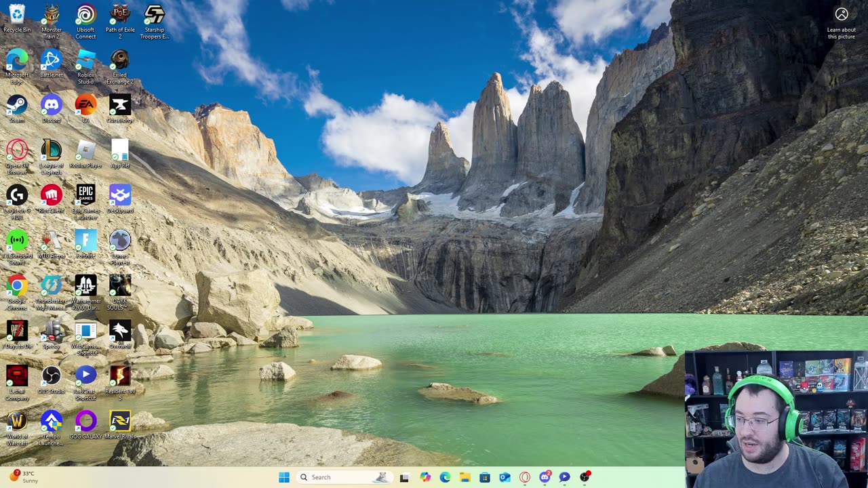The image size is (868, 488).
Task: Select the Epic Games Launcher desktop icon
Action: pos(85,202)
